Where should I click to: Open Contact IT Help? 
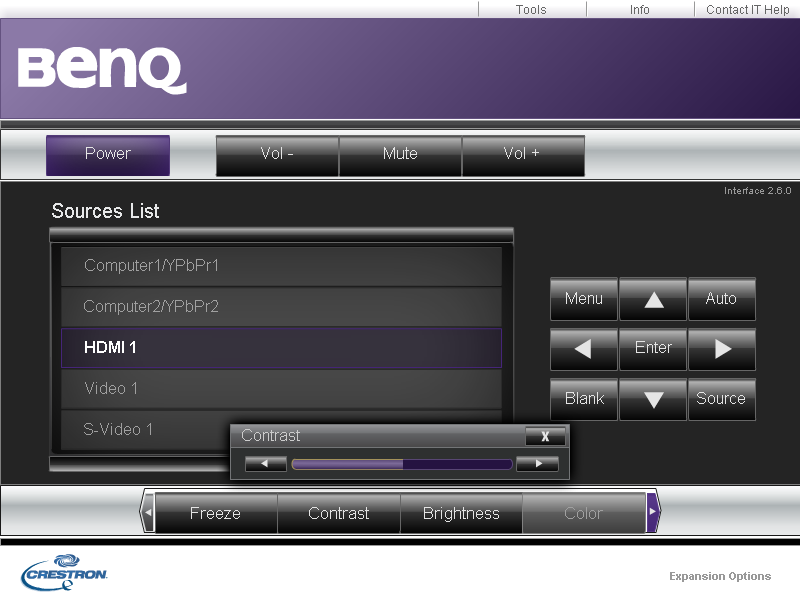pyautogui.click(x=747, y=10)
